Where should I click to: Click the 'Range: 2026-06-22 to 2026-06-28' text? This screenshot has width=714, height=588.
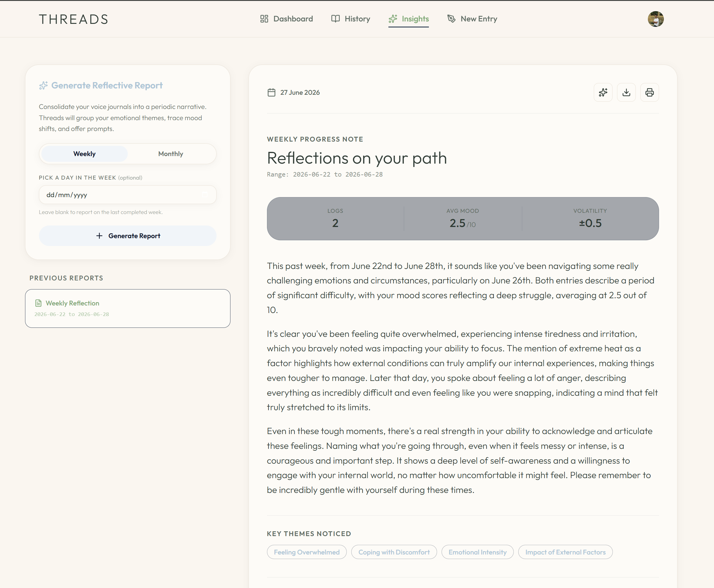[325, 174]
